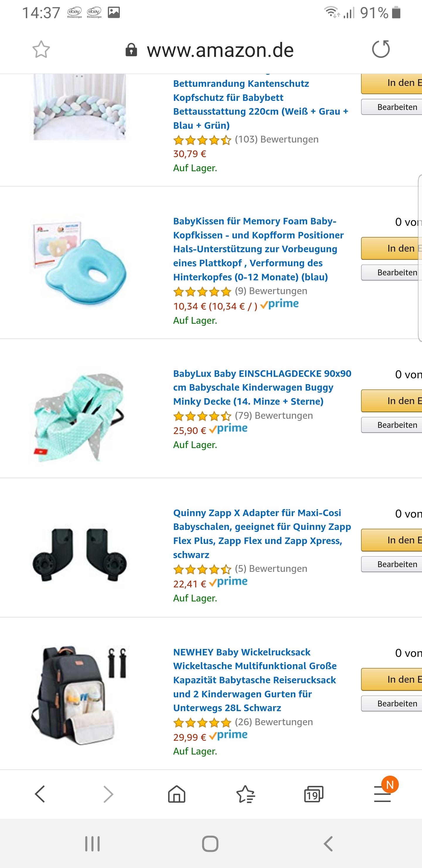422x868 pixels.
Task: Click Bearbeiten for the Quinny adapter
Action: coord(392,564)
